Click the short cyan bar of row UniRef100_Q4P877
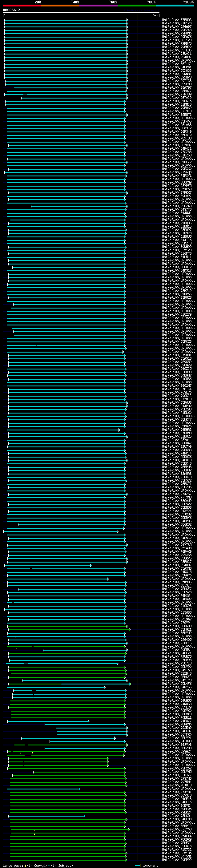The height and width of the screenshot is (868, 197). click(48, 721)
